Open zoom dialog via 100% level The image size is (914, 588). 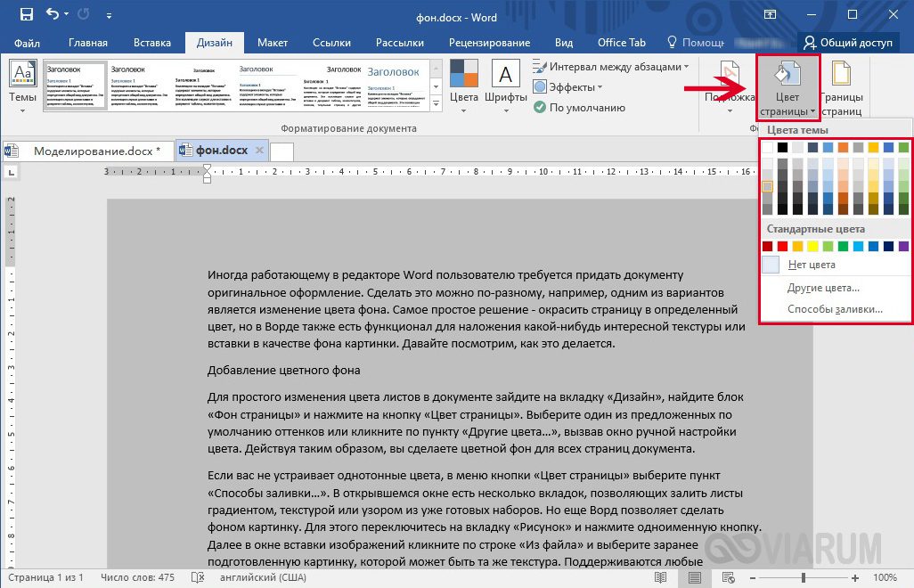click(x=885, y=577)
